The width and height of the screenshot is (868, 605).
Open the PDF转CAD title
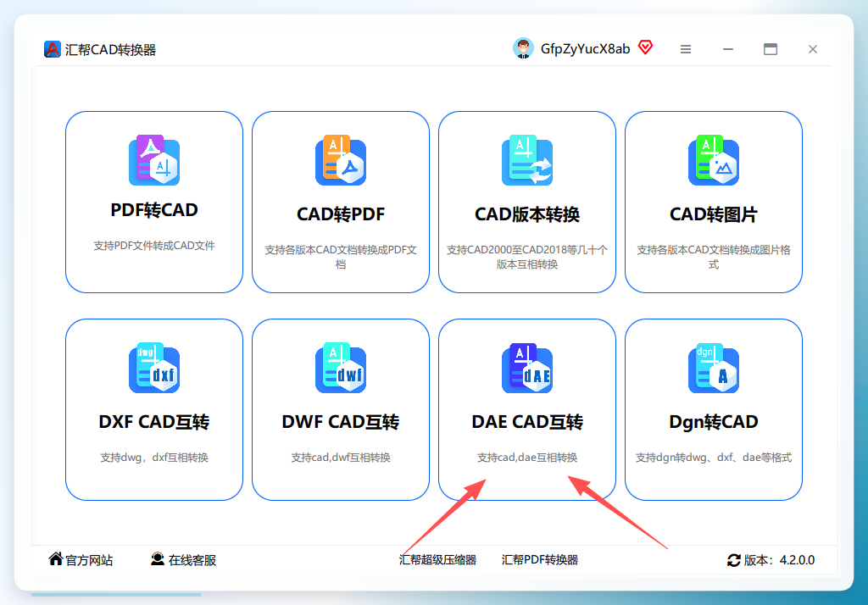[x=154, y=210]
